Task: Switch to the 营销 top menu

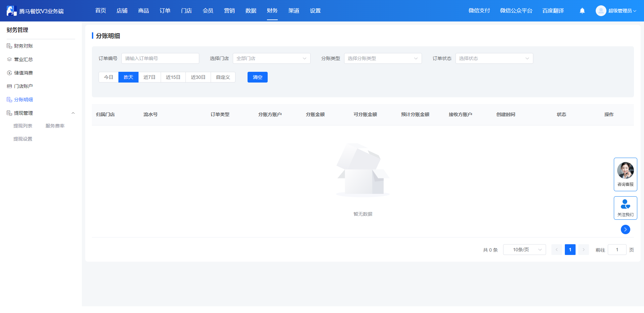Action: tap(229, 11)
